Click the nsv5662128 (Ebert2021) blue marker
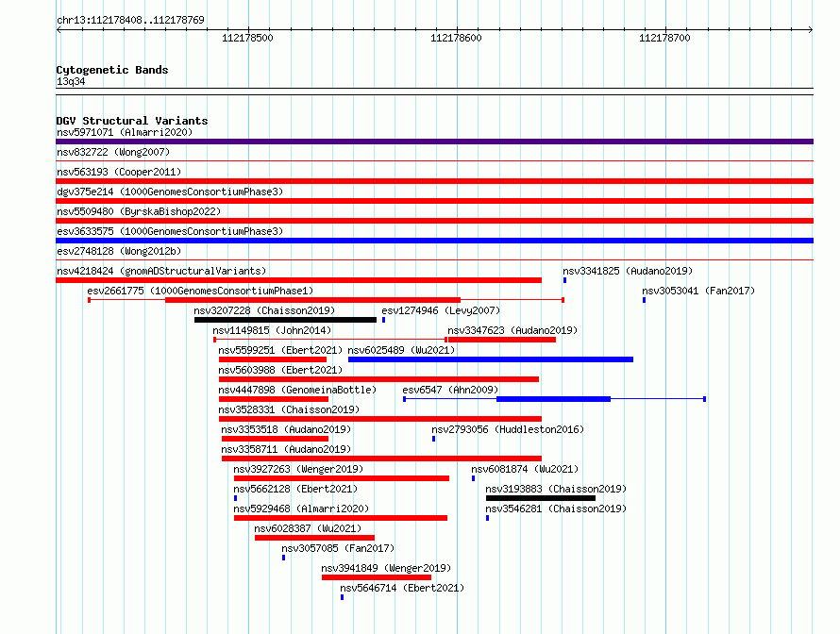The height and width of the screenshot is (634, 840). (x=235, y=498)
